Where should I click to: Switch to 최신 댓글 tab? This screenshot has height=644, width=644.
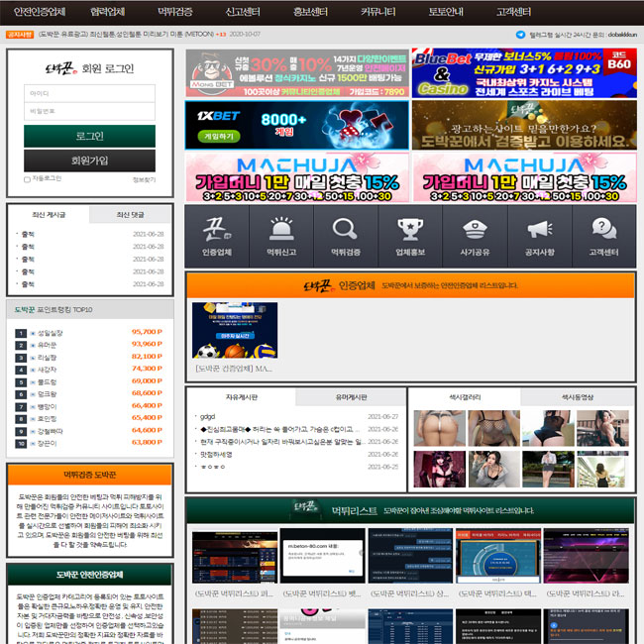click(x=130, y=215)
